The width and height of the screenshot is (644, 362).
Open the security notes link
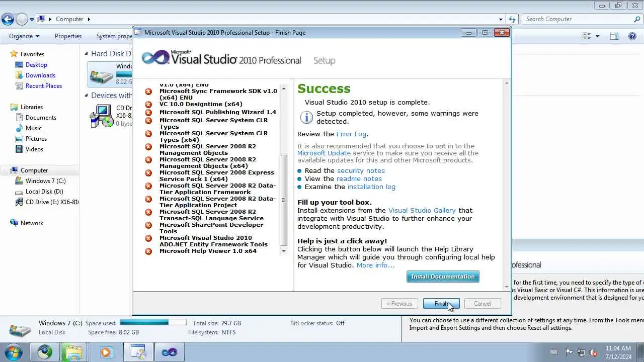361,170
